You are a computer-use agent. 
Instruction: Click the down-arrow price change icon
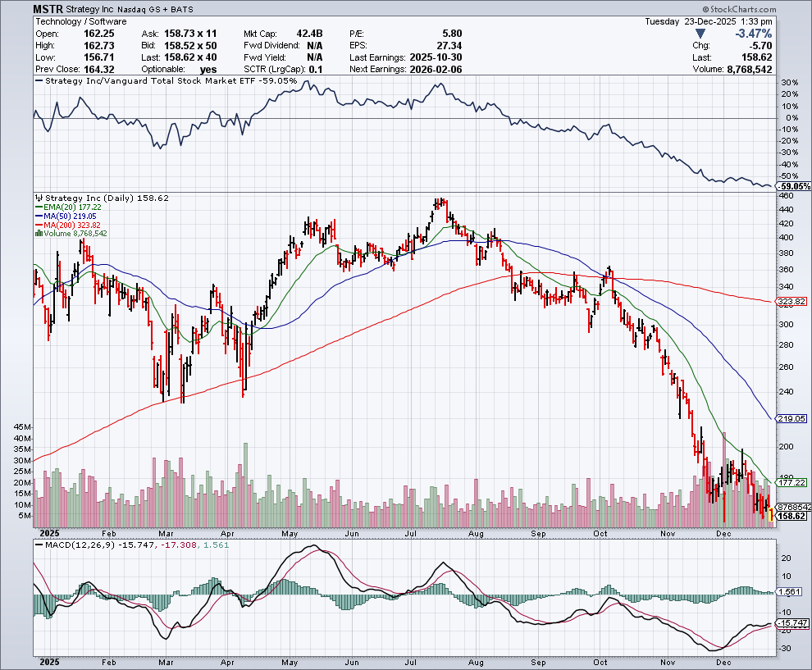coord(699,34)
